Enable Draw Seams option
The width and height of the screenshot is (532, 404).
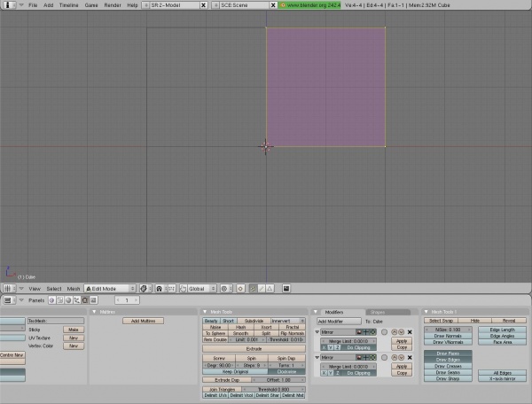448,372
